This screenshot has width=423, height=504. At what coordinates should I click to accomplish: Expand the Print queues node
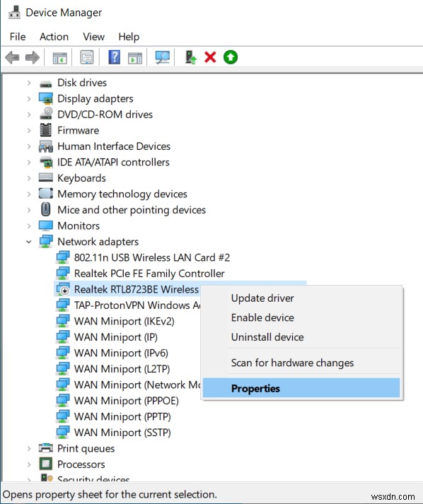(29, 448)
